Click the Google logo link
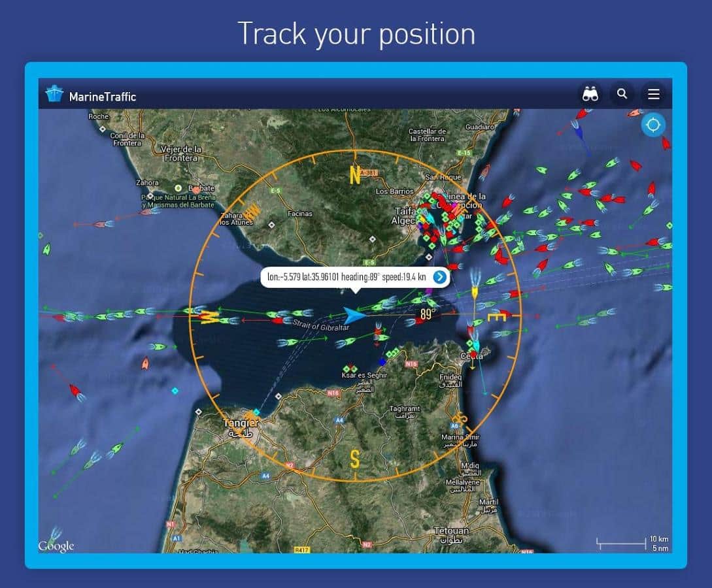The width and height of the screenshot is (712, 588). 56,546
